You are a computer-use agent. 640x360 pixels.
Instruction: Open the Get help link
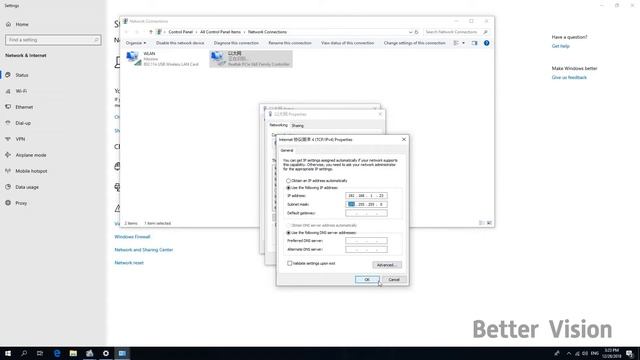560,46
